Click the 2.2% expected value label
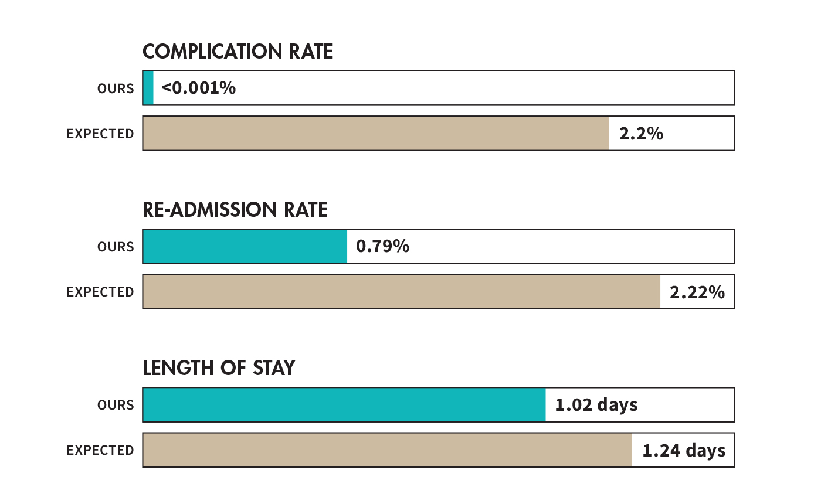Image resolution: width=821 pixels, height=504 pixels. click(642, 134)
